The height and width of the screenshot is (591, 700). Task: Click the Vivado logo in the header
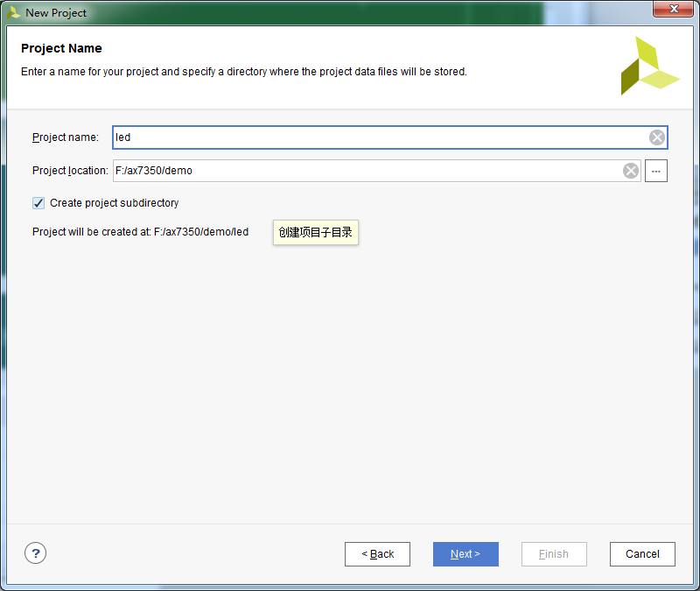649,66
